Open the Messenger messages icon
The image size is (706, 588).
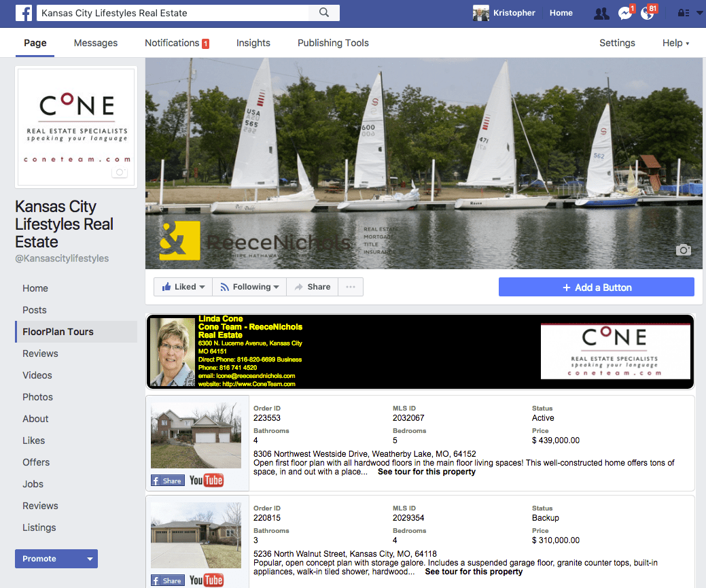[x=625, y=13]
